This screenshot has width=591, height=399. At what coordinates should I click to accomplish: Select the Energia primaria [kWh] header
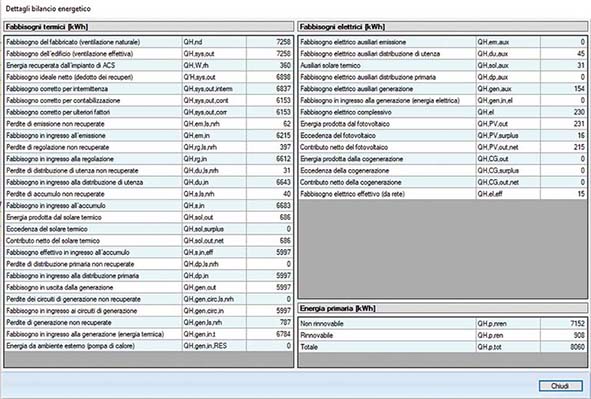(442, 308)
